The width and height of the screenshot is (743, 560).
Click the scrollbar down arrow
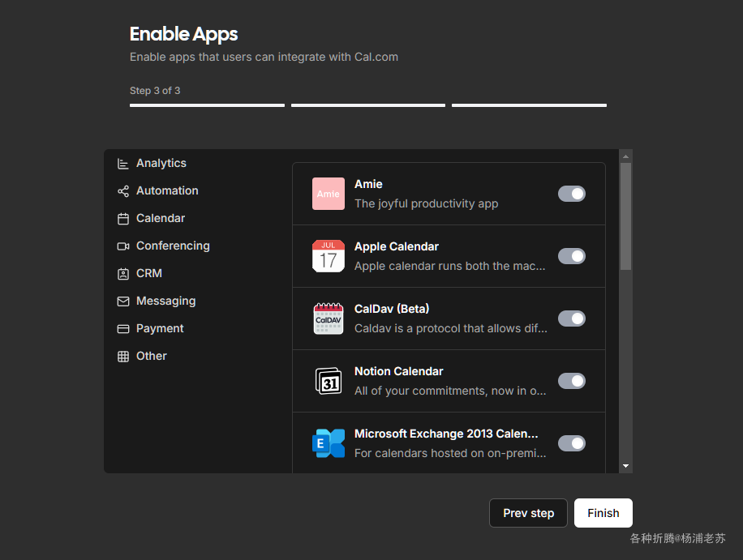pyautogui.click(x=625, y=466)
